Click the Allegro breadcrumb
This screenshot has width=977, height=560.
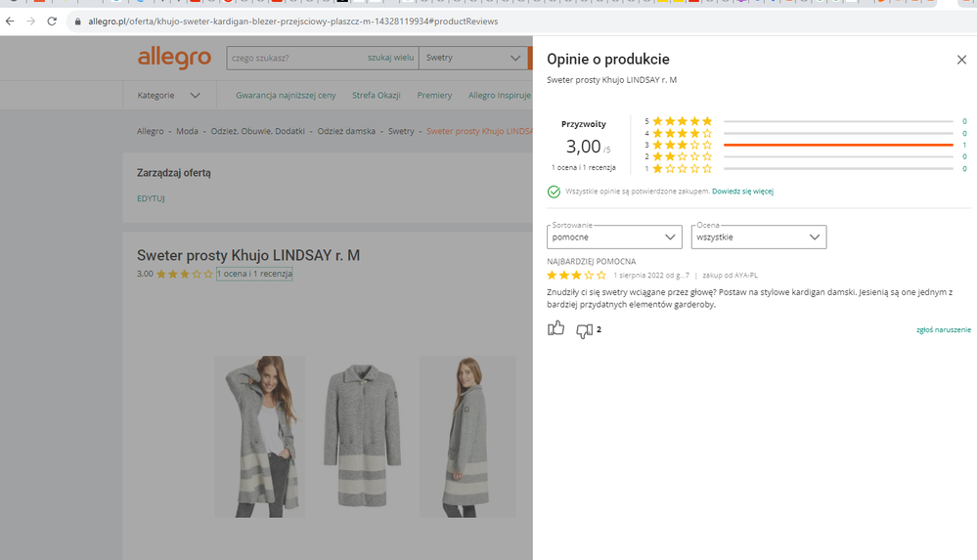click(151, 131)
